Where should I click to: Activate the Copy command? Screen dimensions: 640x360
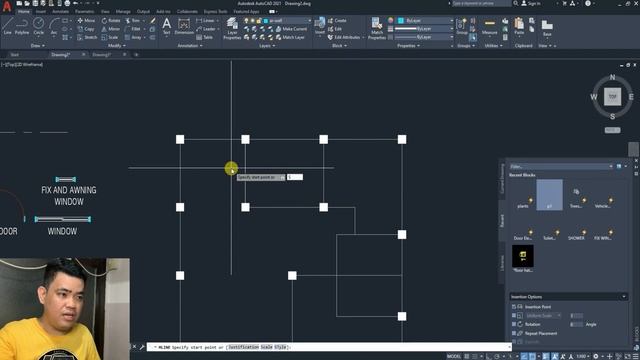pos(86,29)
